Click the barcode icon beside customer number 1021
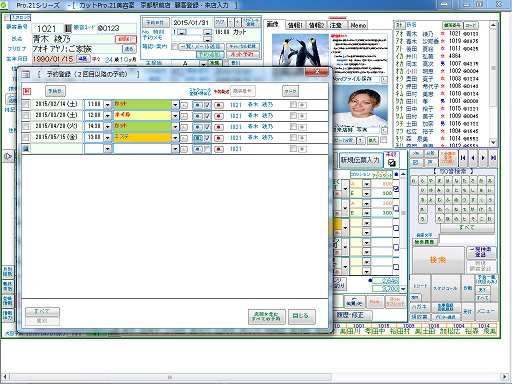 point(68,28)
